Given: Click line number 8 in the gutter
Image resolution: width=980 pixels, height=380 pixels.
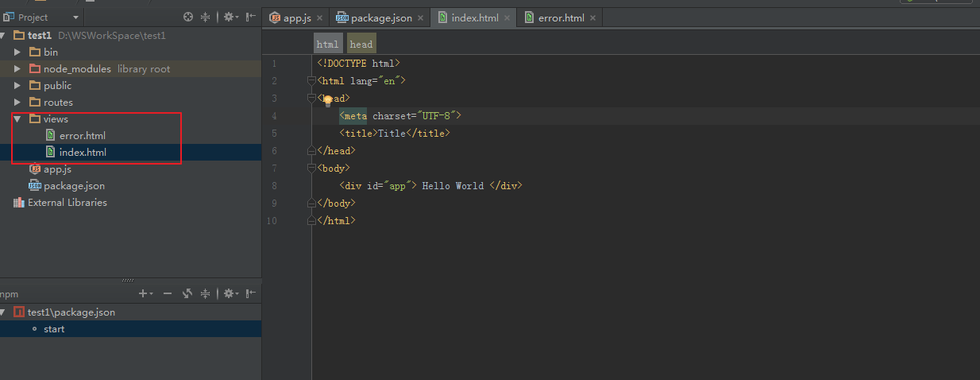Looking at the screenshot, I should pos(274,186).
